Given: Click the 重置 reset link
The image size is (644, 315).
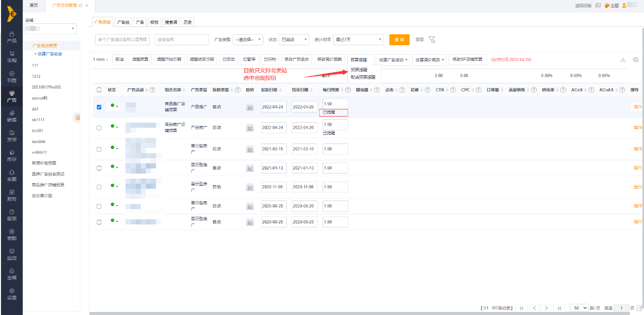Looking at the screenshot, I should coord(420,39).
